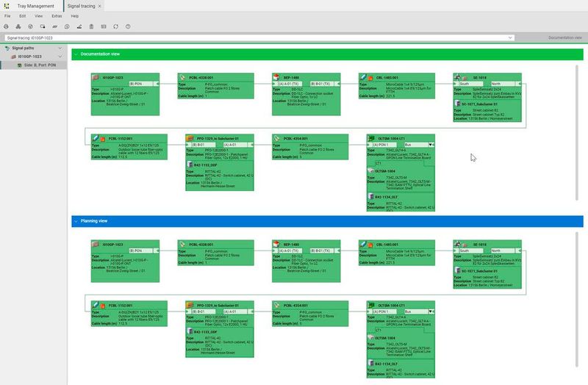Click the clock history toolbar icon
This screenshot has height=385, width=588.
click(67, 26)
